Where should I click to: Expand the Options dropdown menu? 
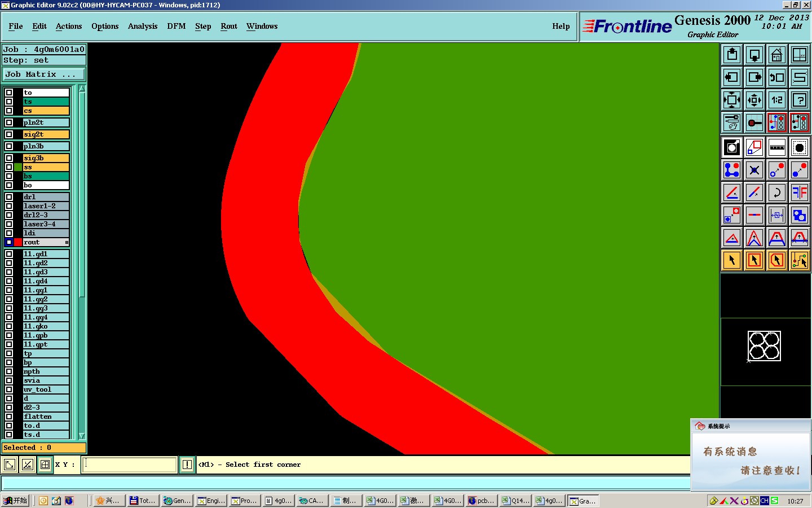click(105, 26)
